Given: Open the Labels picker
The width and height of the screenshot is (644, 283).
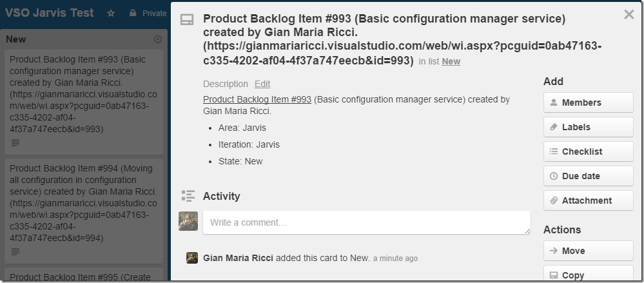Looking at the screenshot, I should (x=588, y=127).
